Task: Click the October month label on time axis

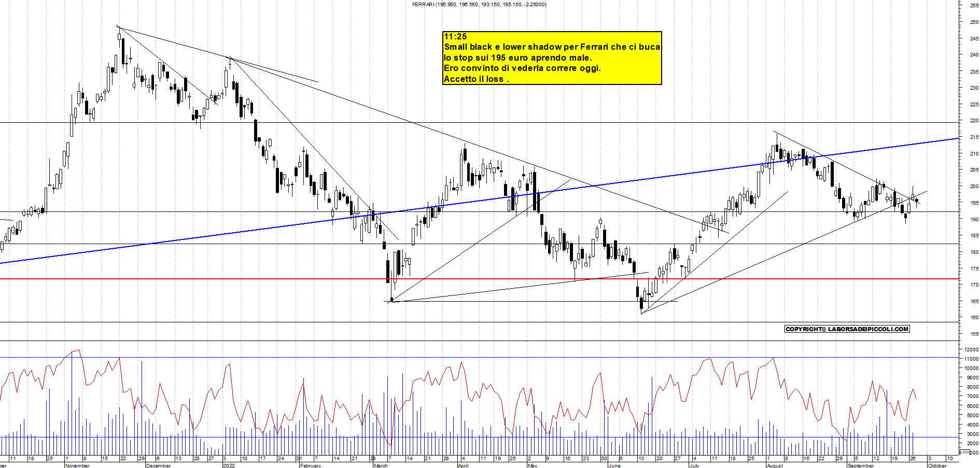Action: click(937, 465)
